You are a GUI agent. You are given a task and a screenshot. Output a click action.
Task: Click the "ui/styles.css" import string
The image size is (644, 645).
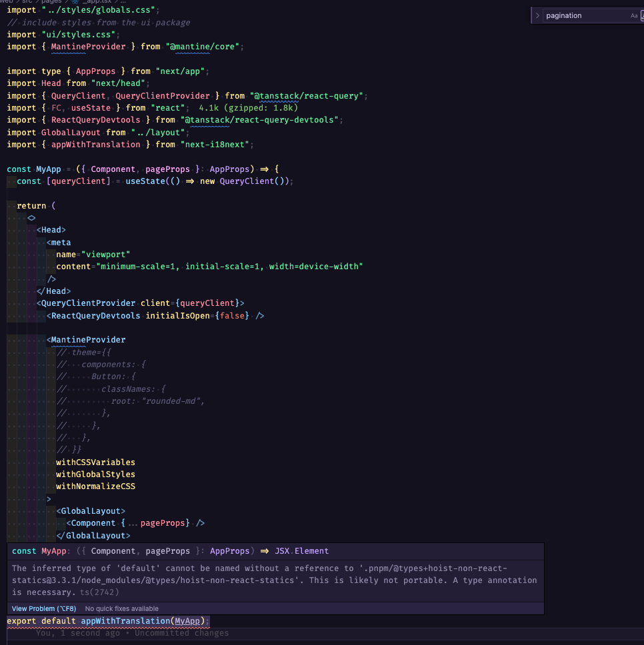click(x=79, y=35)
